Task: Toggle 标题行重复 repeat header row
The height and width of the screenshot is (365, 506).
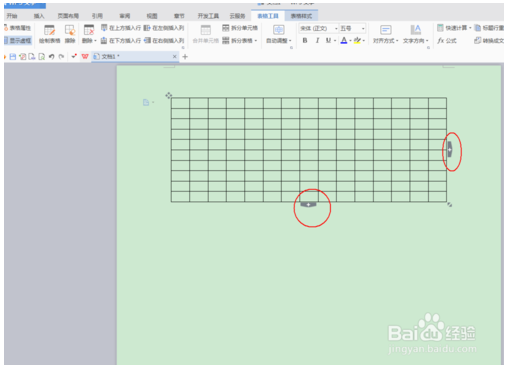Action: (x=489, y=28)
